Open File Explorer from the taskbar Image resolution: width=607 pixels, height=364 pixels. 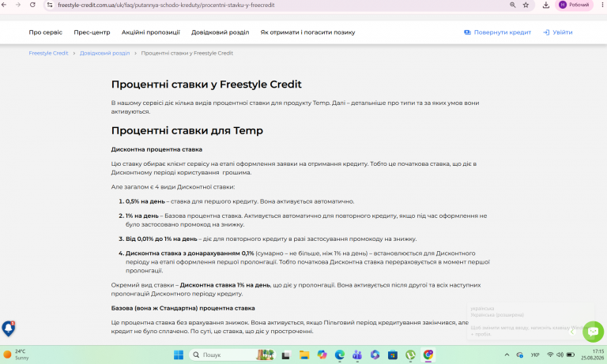(x=303, y=355)
